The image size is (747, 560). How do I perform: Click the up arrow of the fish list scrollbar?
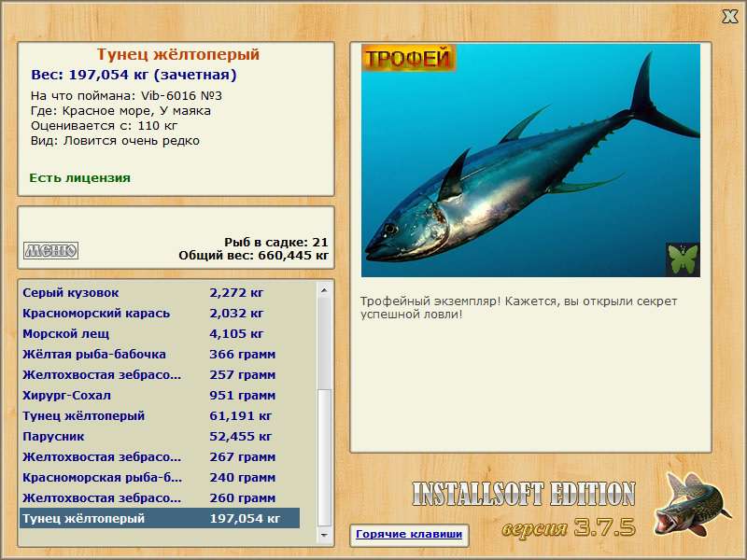[324, 290]
